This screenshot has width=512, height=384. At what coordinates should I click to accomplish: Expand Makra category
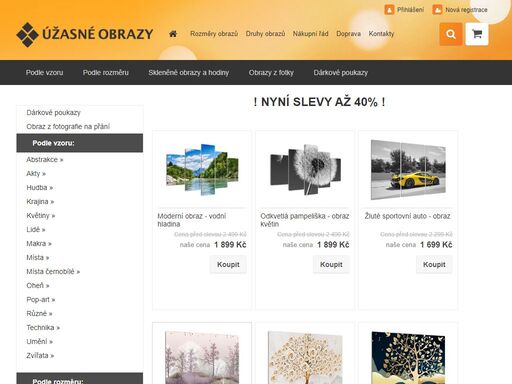point(39,244)
